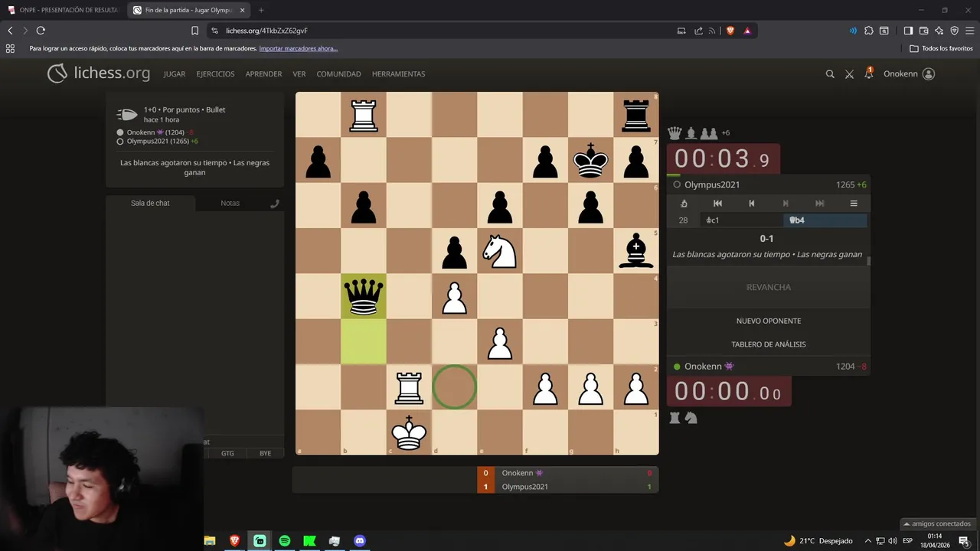Click Olympus2021 name above move list
The width and height of the screenshot is (980, 551).
tap(712, 184)
